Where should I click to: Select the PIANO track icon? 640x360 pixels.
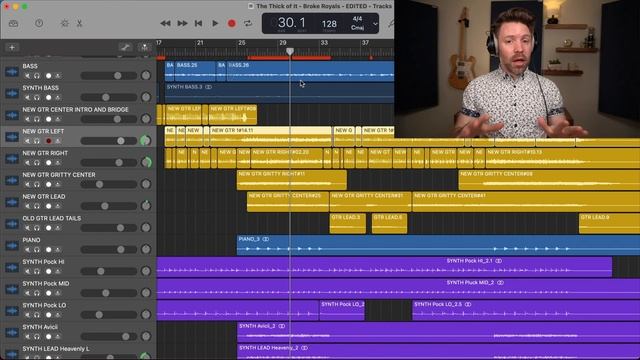point(12,245)
